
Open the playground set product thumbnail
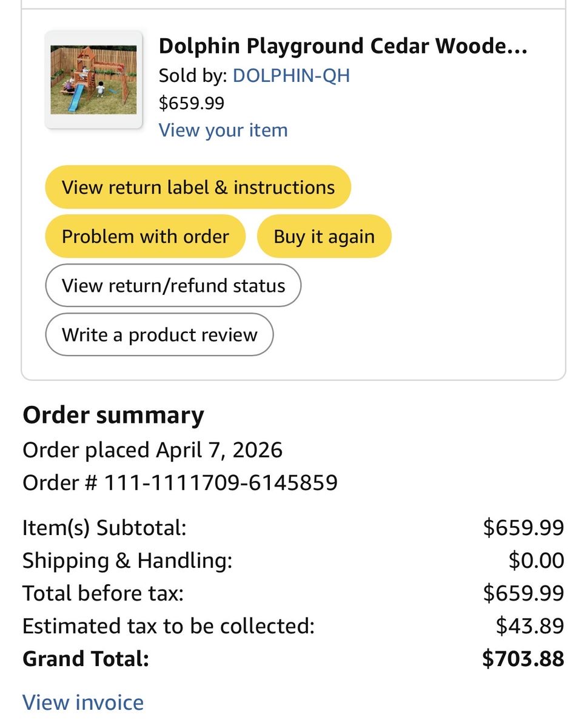[x=93, y=79]
